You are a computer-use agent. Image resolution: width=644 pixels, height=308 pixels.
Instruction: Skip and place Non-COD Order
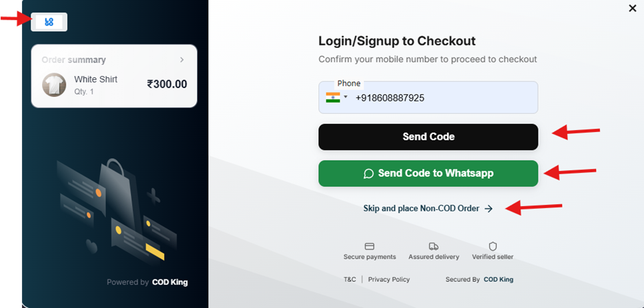[421, 209]
